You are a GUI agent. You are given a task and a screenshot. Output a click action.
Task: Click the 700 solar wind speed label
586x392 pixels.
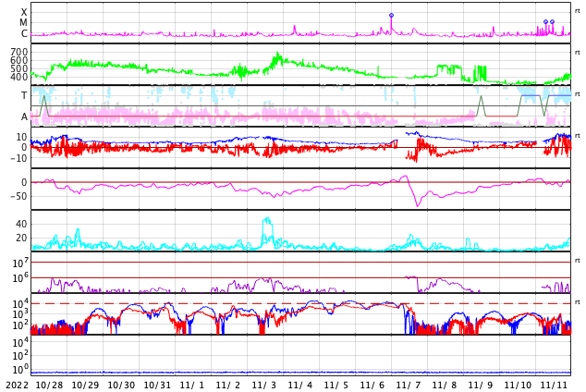pos(19,52)
